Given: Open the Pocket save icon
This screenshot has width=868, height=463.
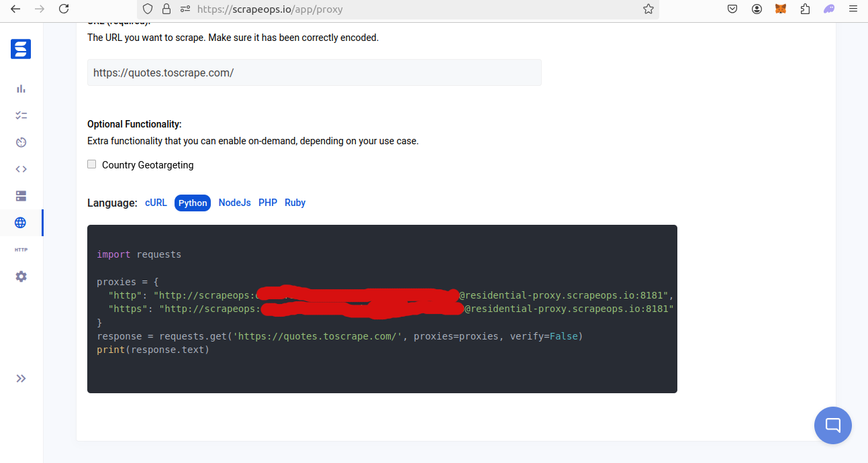Looking at the screenshot, I should [732, 9].
